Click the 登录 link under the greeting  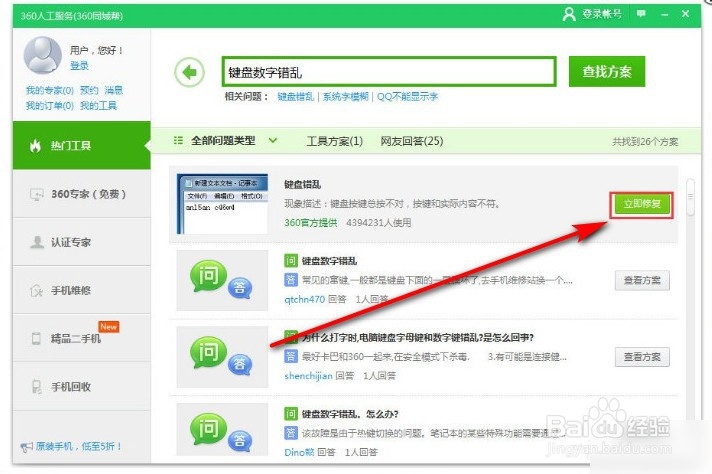tap(79, 66)
